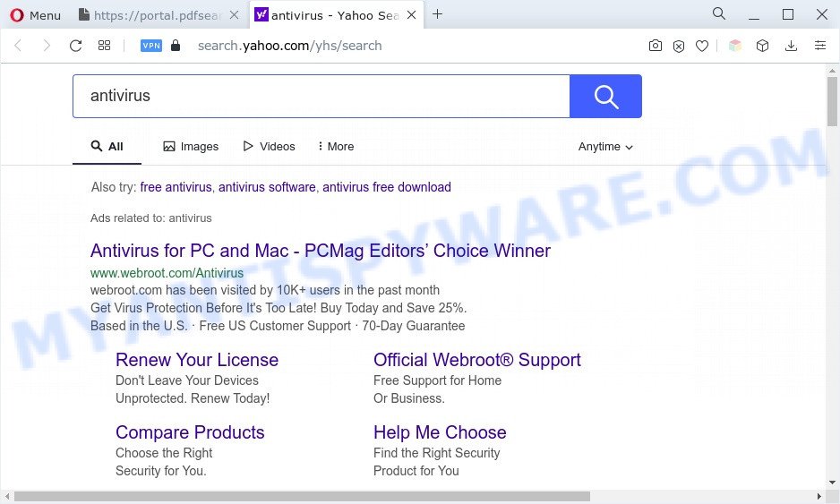Click 'Get Virus Protection Before It's Too Late' text

(x=279, y=308)
